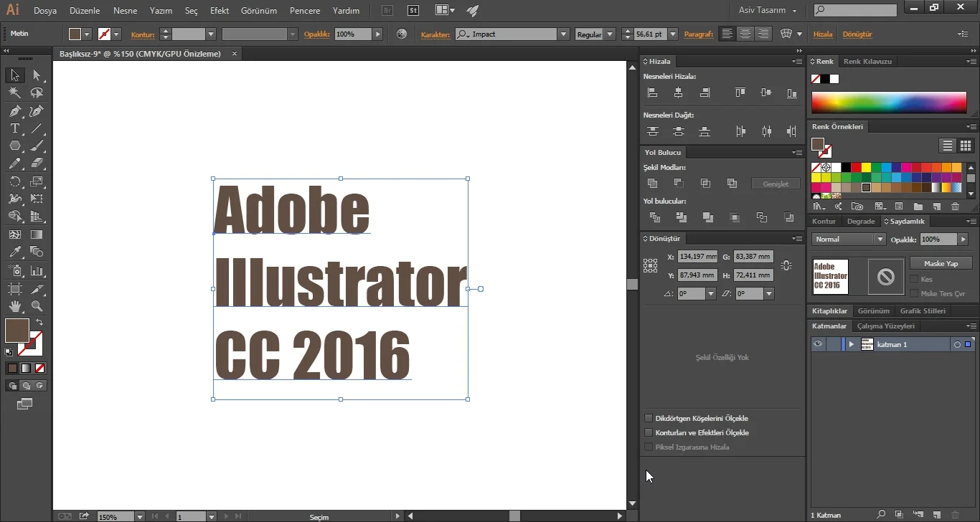Click the X position input field
The width and height of the screenshot is (980, 522).
[697, 256]
